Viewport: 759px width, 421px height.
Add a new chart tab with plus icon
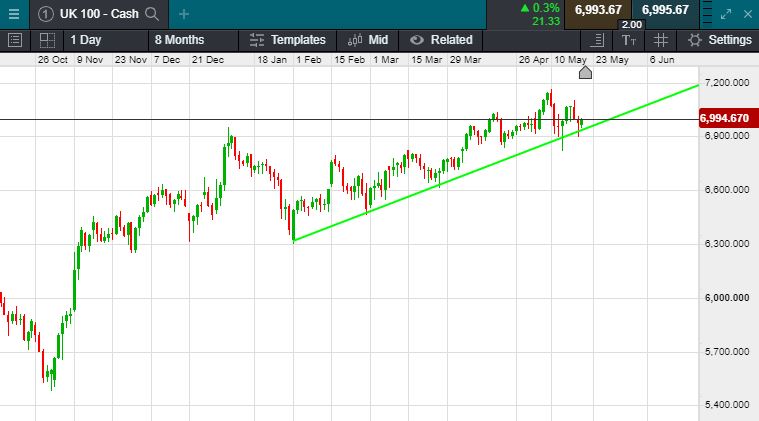click(184, 14)
